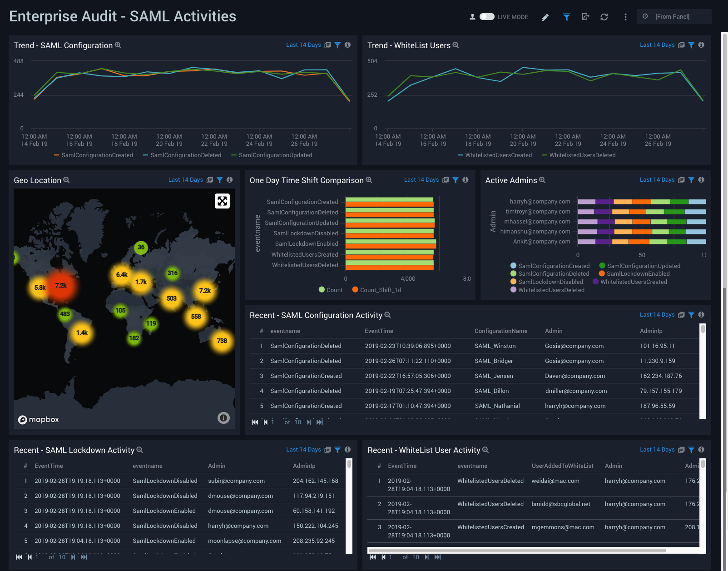
Task: Click the map info icon near mapbox
Action: pos(223,418)
